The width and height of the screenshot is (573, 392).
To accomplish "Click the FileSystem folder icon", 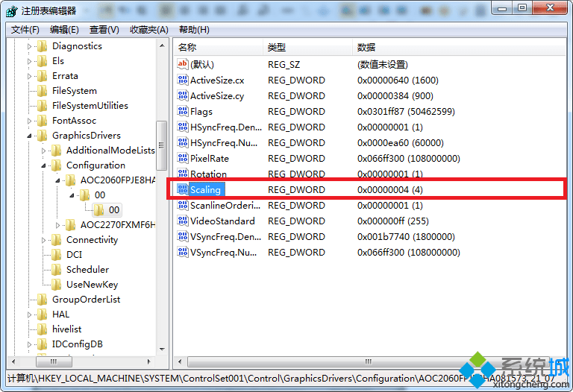I will pos(43,90).
